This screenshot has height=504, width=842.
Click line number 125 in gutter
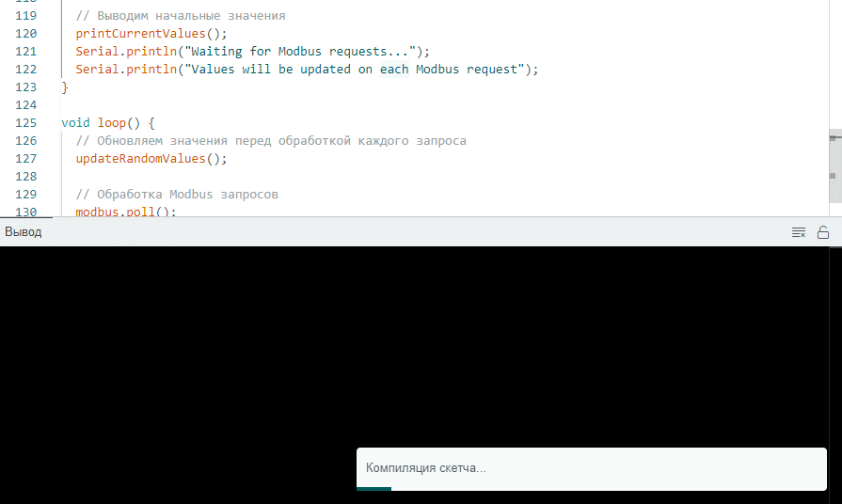pyautogui.click(x=26, y=123)
